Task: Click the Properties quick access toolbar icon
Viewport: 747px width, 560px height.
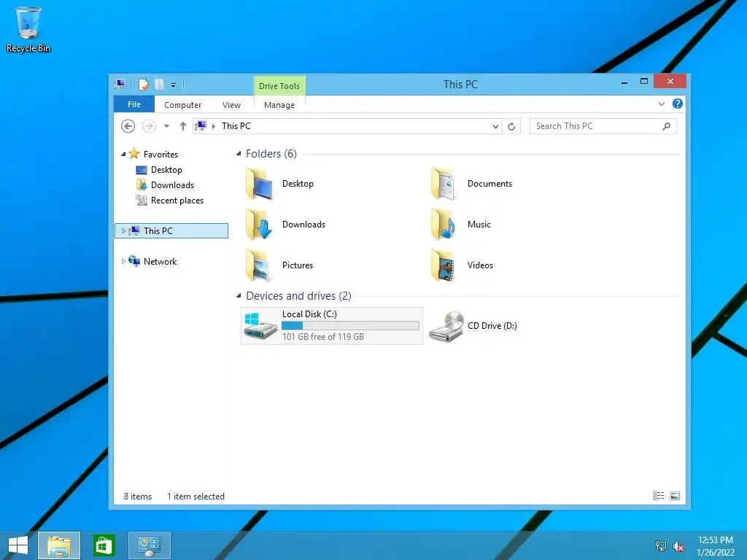Action: (144, 85)
